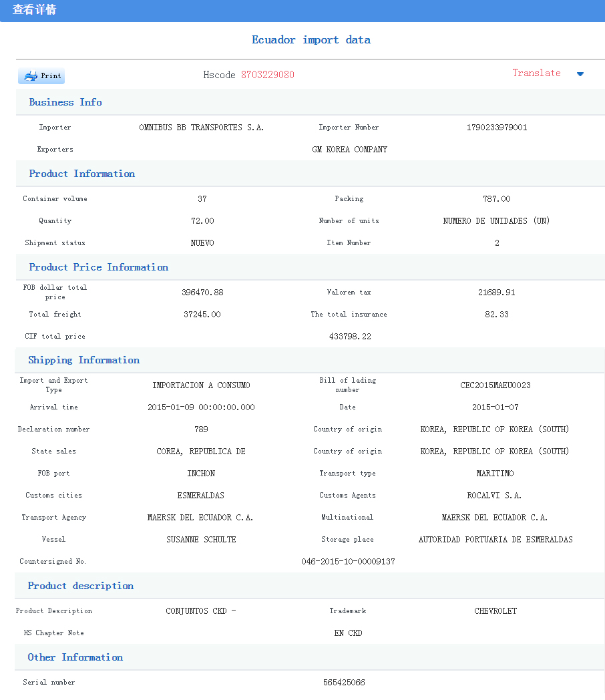
Task: Select the Product Information section header
Action: point(81,174)
